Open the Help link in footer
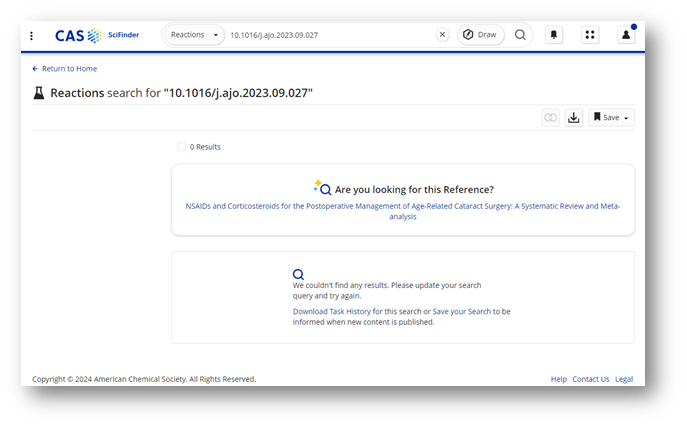This screenshot has height=428, width=687. coord(559,379)
